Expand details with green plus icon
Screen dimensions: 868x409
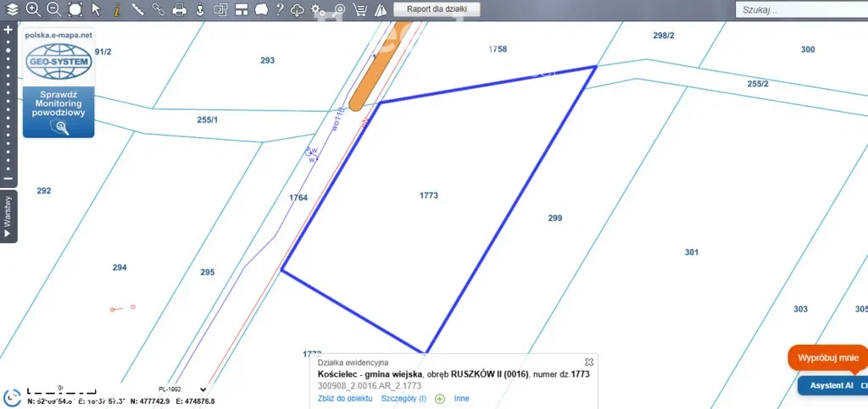(439, 398)
